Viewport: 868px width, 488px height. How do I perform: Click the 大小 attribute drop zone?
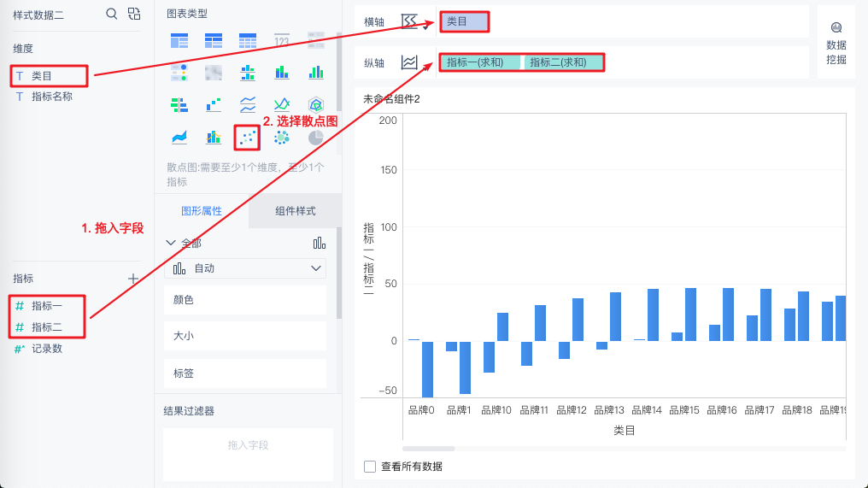(245, 336)
